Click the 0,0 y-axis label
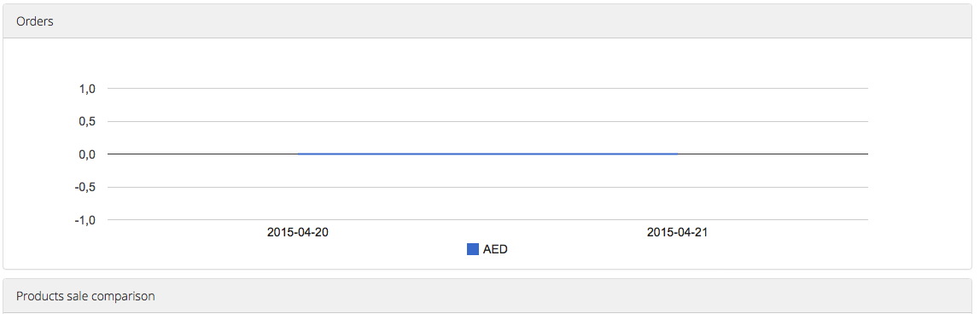The image size is (980, 314). 87,154
